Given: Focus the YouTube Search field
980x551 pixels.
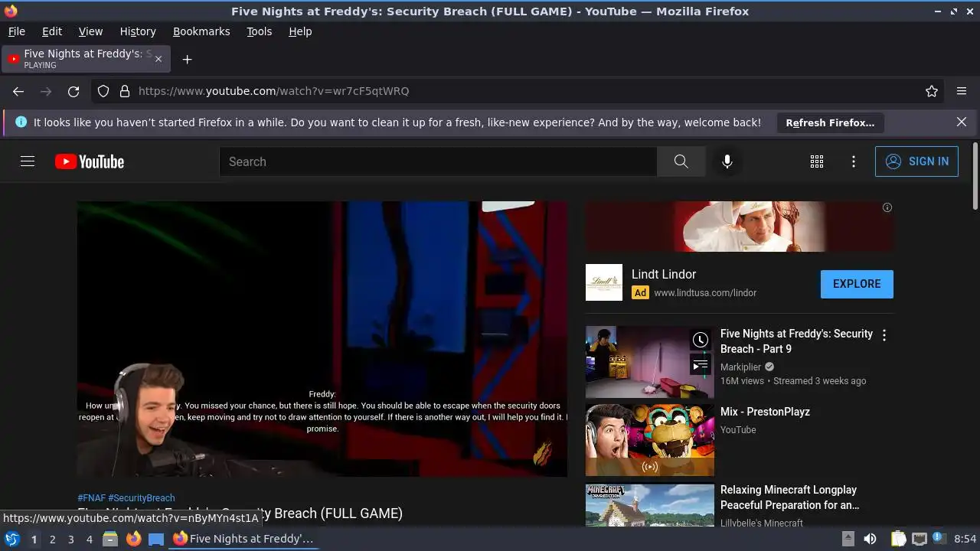Looking at the screenshot, I should (438, 161).
